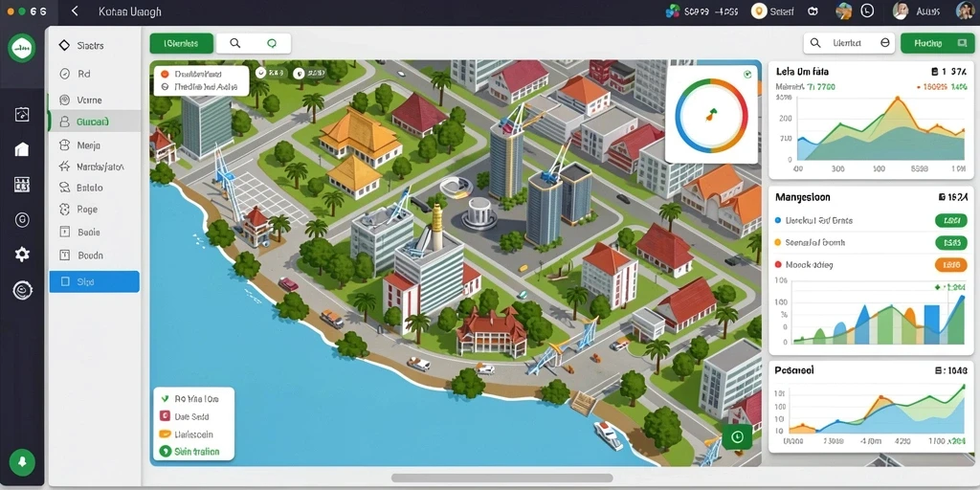
Task: Click the green round logo icon at top left
Action: pyautogui.click(x=22, y=48)
